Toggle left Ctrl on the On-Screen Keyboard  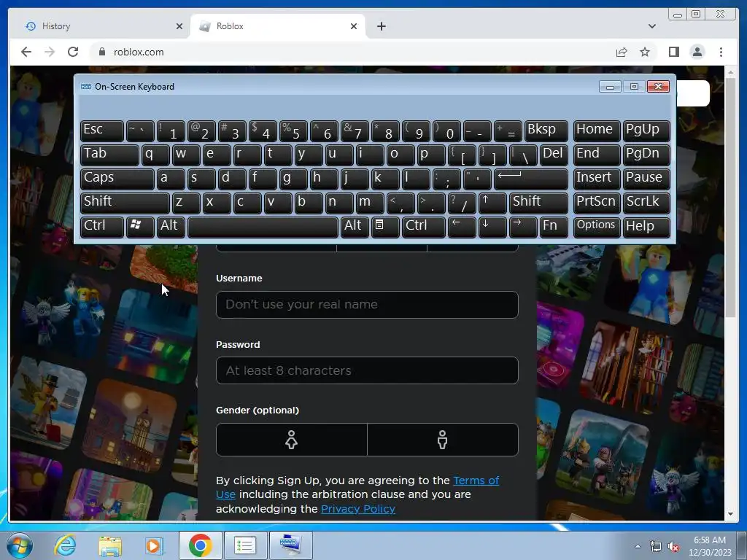[102, 227]
